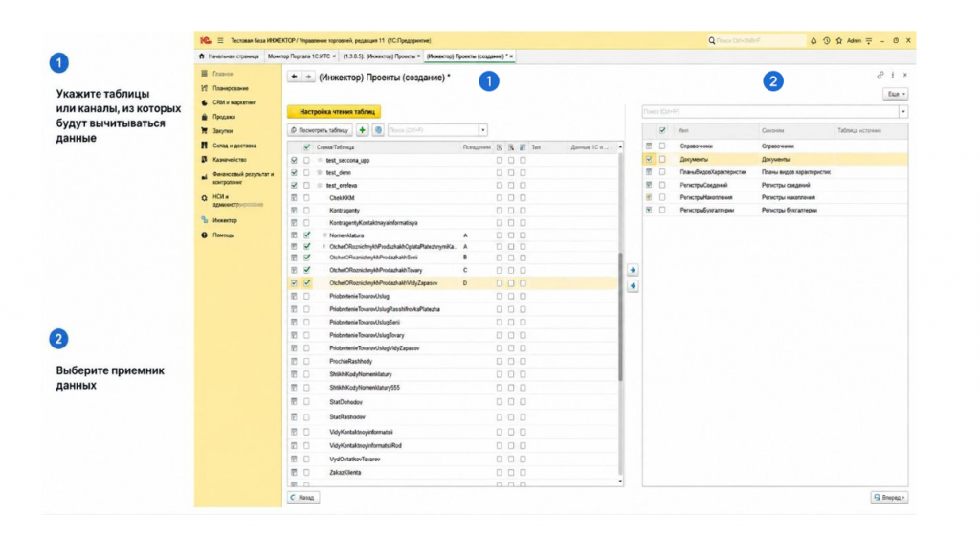Select the РегистрыНакопления row
Image resolution: width=980 pixels, height=538 pixels.
(x=775, y=197)
